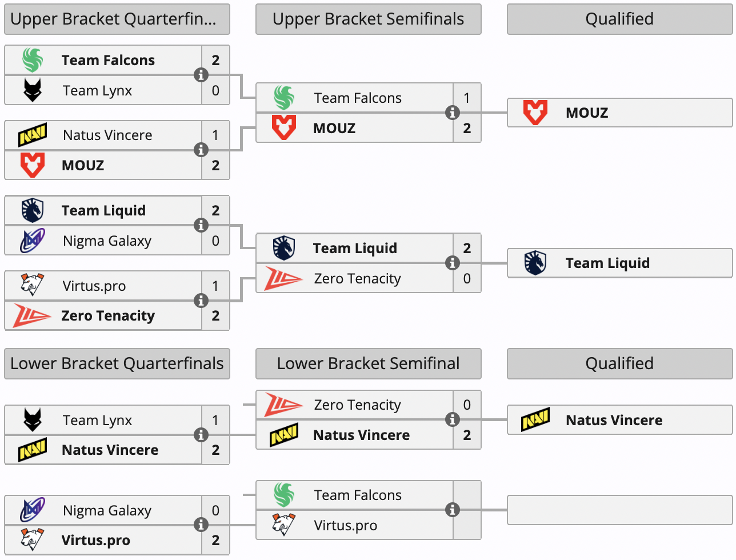Click the empty qualified slot in lower bracket
Screen dimensions: 736x560
tap(619, 510)
